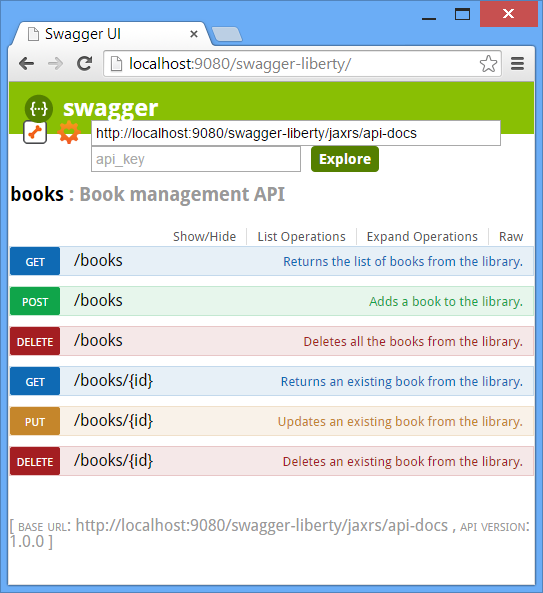The height and width of the screenshot is (593, 543).
Task: Click 'Adds a book to the library.'
Action: click(x=446, y=302)
